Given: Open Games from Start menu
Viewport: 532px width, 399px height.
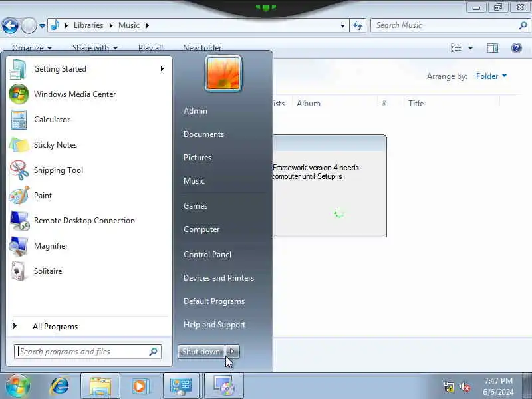Looking at the screenshot, I should [x=196, y=206].
